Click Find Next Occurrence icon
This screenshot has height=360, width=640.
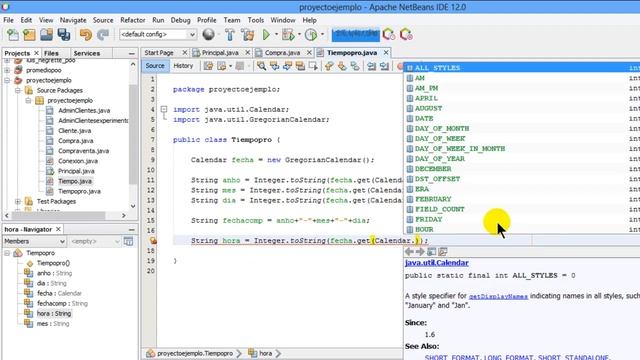287,66
